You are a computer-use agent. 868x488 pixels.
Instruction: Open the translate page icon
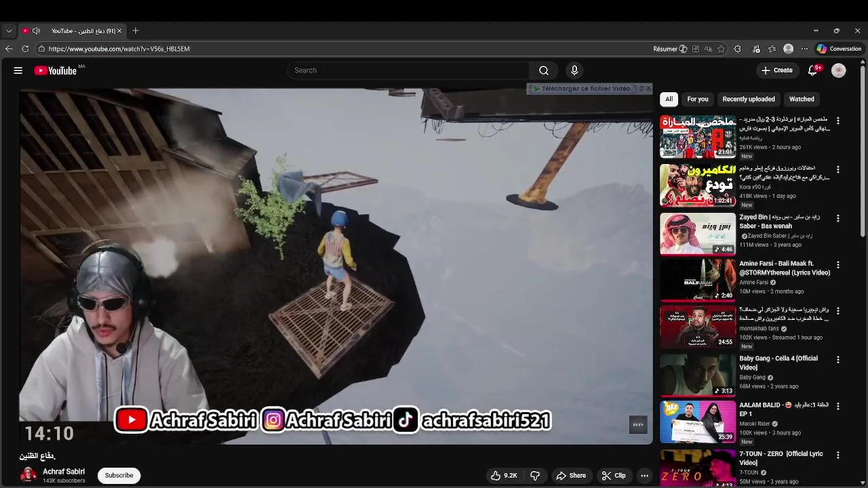point(708,49)
